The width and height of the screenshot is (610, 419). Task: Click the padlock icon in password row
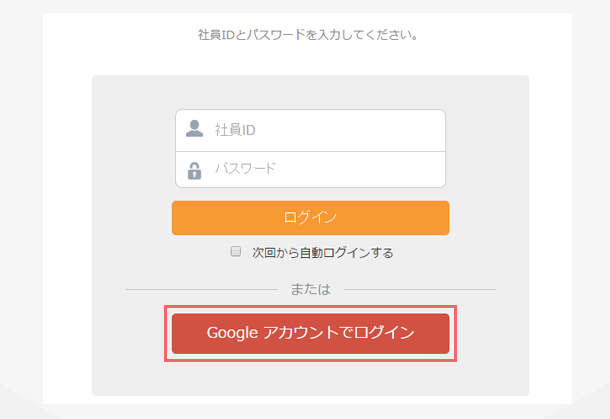[x=195, y=171]
